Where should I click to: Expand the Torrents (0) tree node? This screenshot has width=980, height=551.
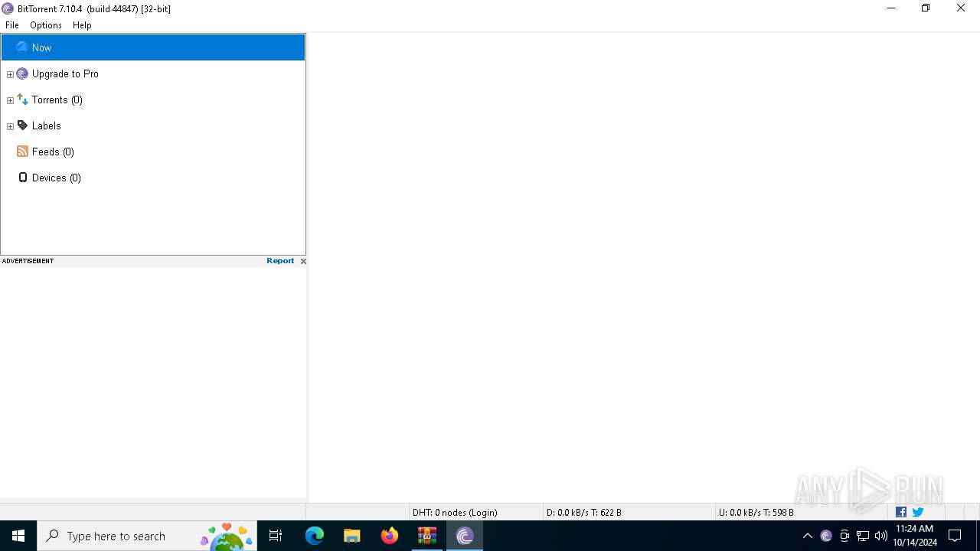(x=10, y=100)
